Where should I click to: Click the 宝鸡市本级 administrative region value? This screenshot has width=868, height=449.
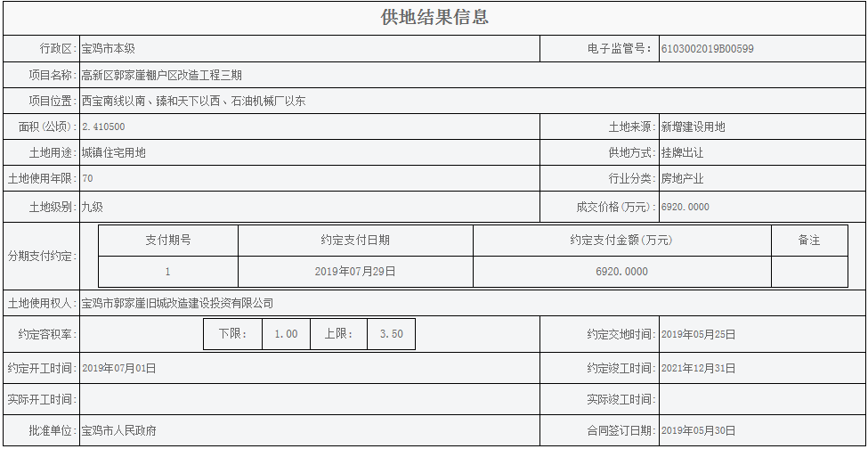108,49
